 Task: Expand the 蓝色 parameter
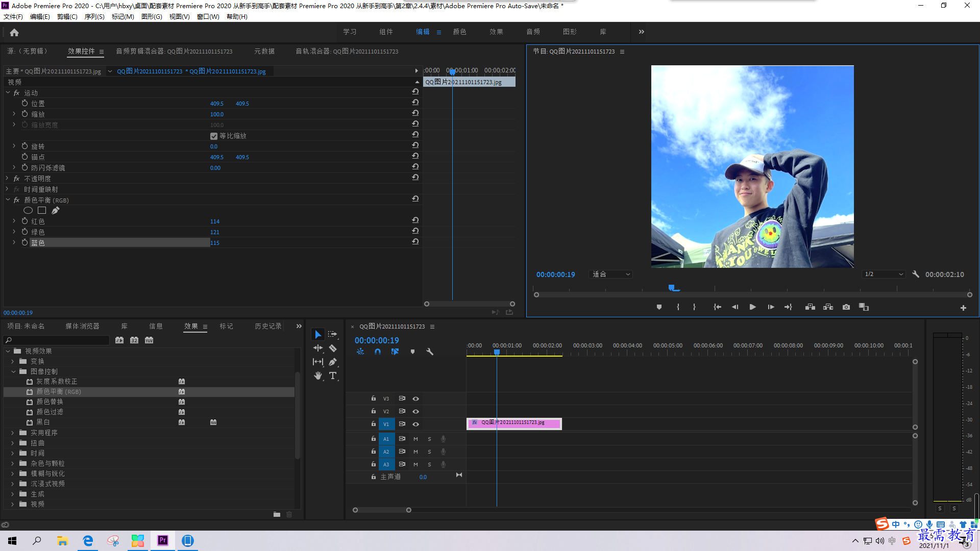pyautogui.click(x=14, y=242)
